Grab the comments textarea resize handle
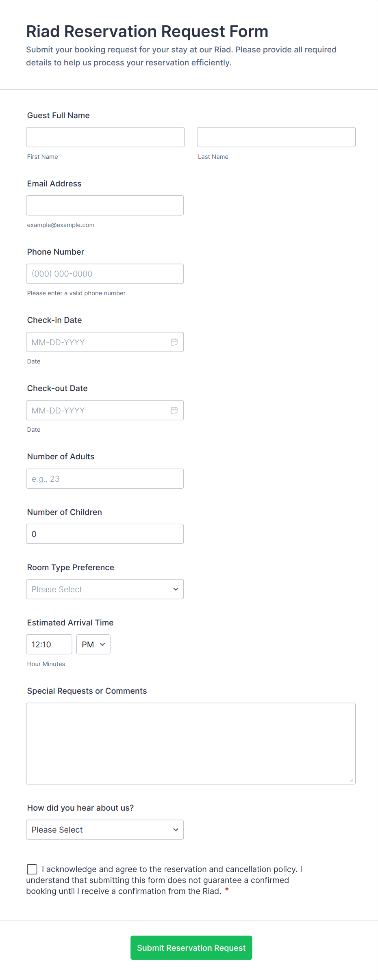 (x=352, y=780)
